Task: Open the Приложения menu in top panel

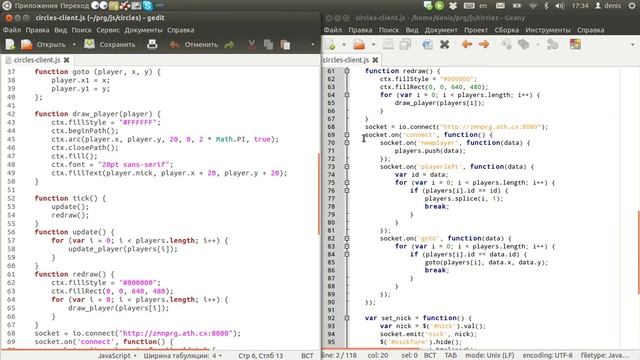Action: point(36,6)
